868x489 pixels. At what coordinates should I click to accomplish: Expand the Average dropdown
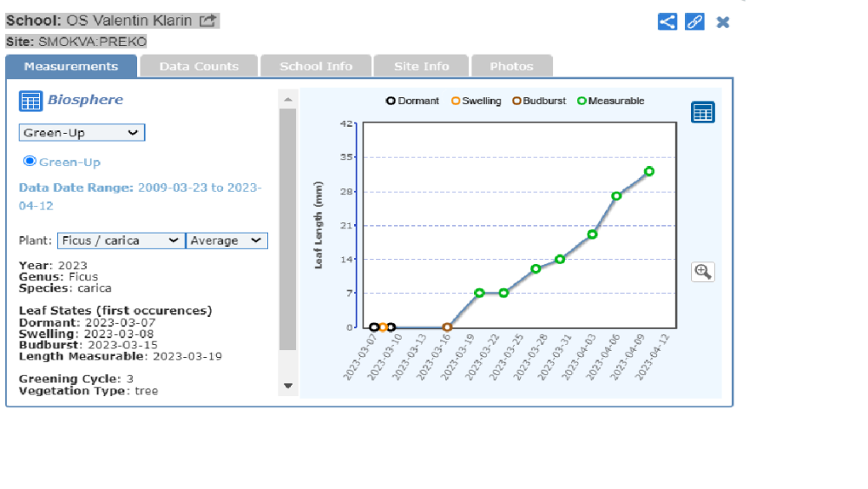[227, 241]
